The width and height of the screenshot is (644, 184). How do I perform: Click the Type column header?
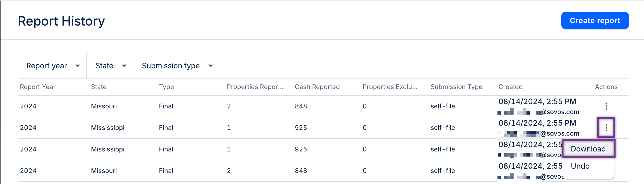pyautogui.click(x=166, y=87)
